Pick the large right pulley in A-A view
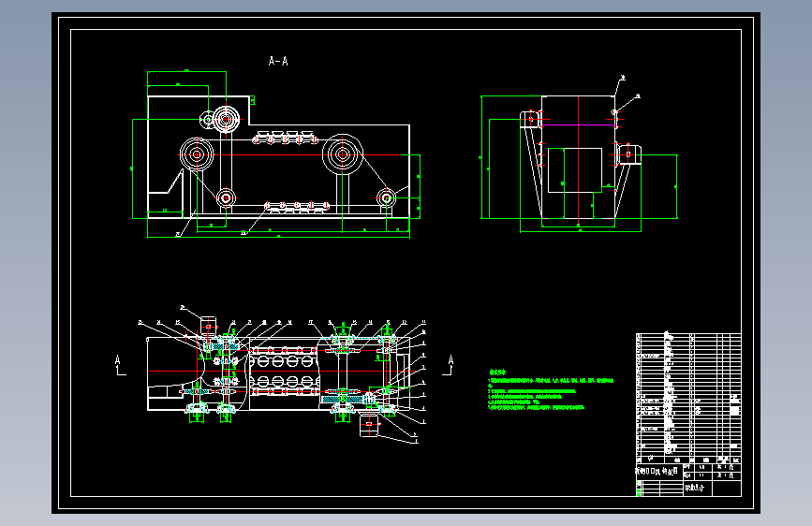This screenshot has width=812, height=526. (342, 154)
